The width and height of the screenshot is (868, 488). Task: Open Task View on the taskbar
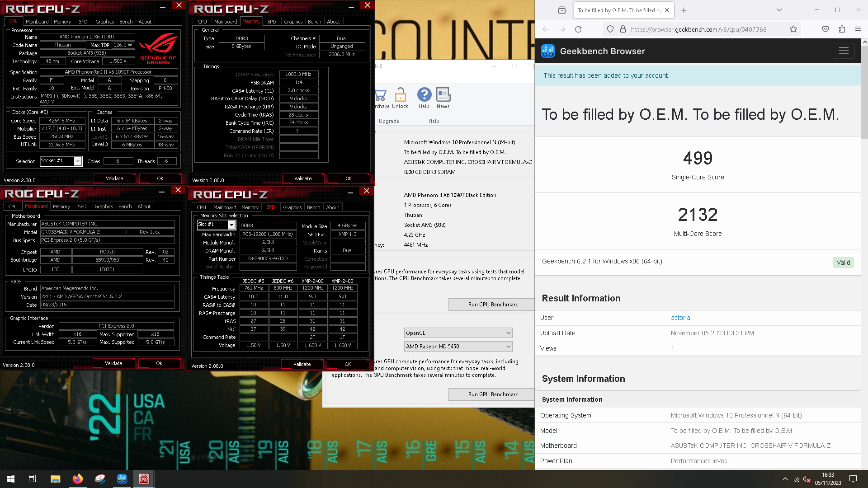(x=33, y=479)
